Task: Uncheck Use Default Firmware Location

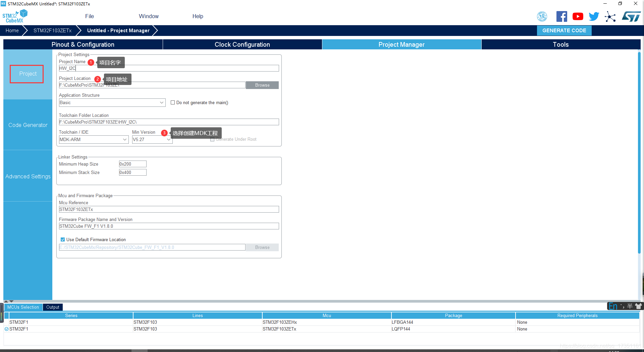Action: click(x=63, y=239)
